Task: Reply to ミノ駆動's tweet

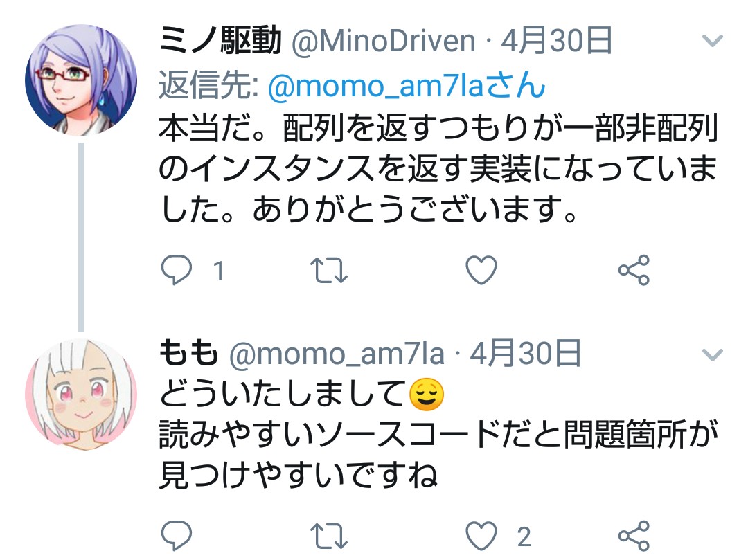Action: tap(177, 270)
